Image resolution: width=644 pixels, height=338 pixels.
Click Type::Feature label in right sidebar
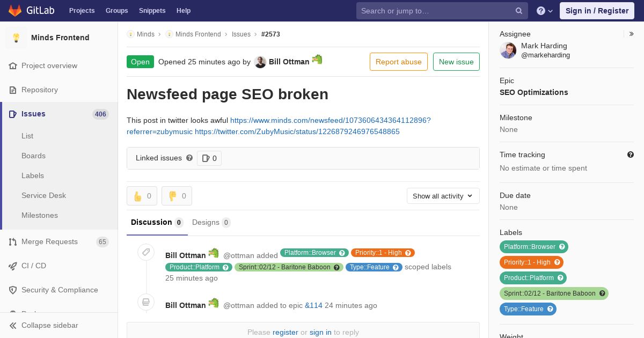528,309
